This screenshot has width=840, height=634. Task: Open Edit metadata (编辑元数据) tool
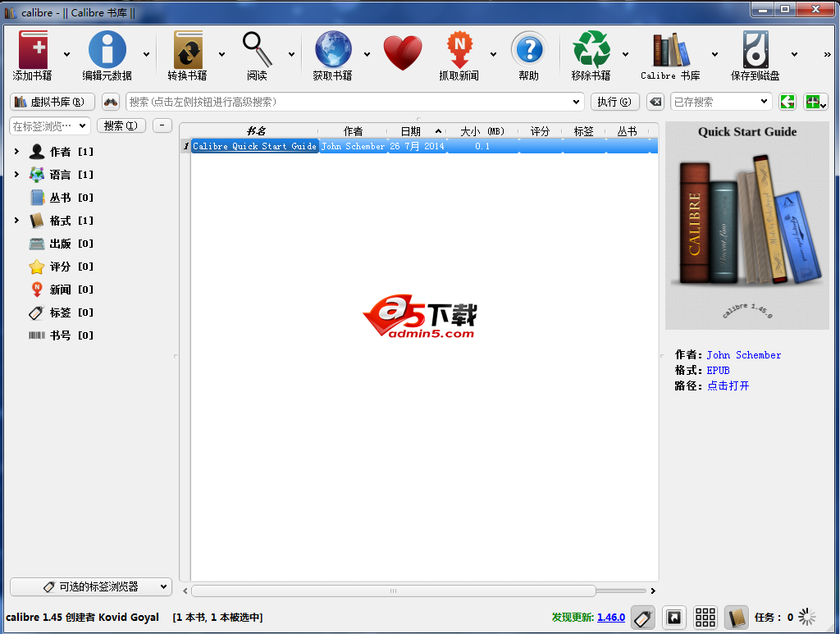coord(107,49)
